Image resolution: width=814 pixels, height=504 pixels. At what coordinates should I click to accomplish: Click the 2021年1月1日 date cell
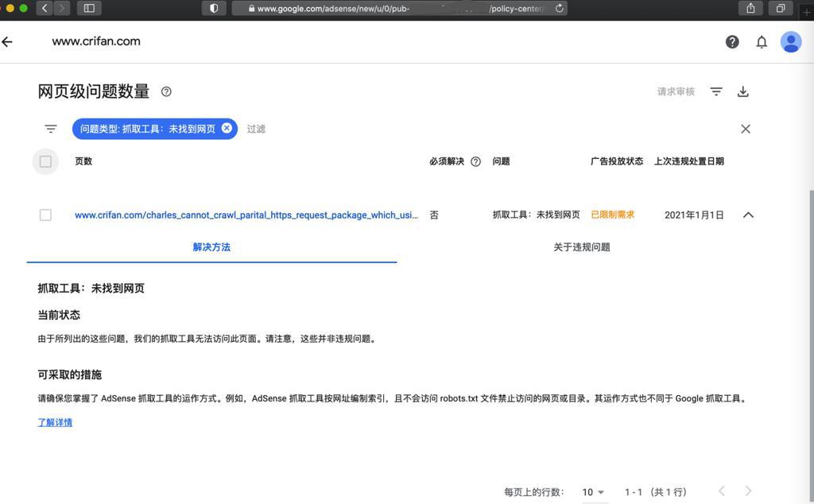point(694,215)
